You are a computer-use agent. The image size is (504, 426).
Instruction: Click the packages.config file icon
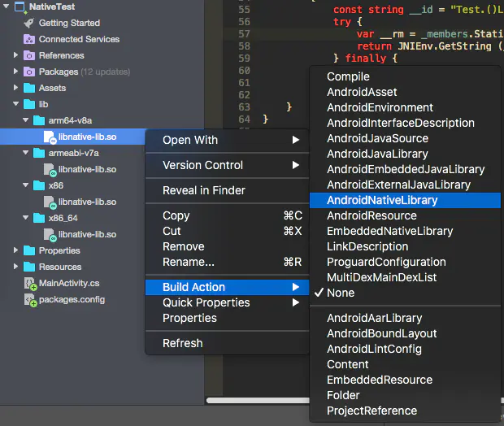(x=31, y=300)
